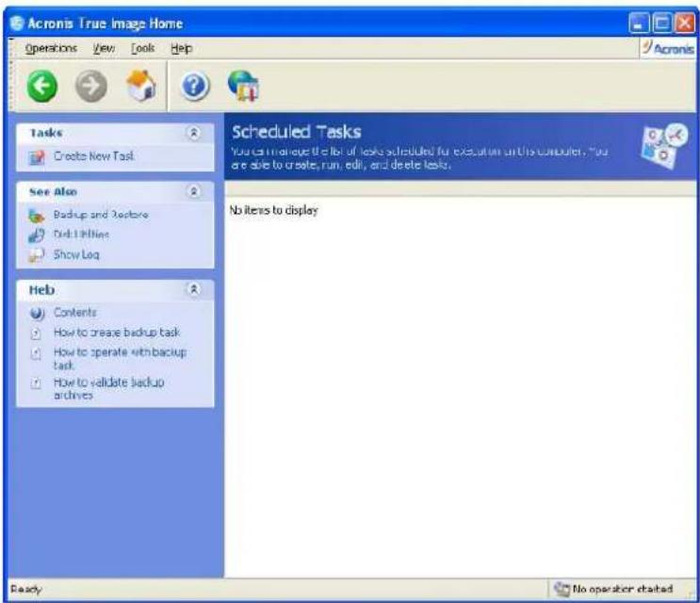This screenshot has height=603, width=700.
Task: Click the Scheduled Tasks heading
Action: click(297, 132)
